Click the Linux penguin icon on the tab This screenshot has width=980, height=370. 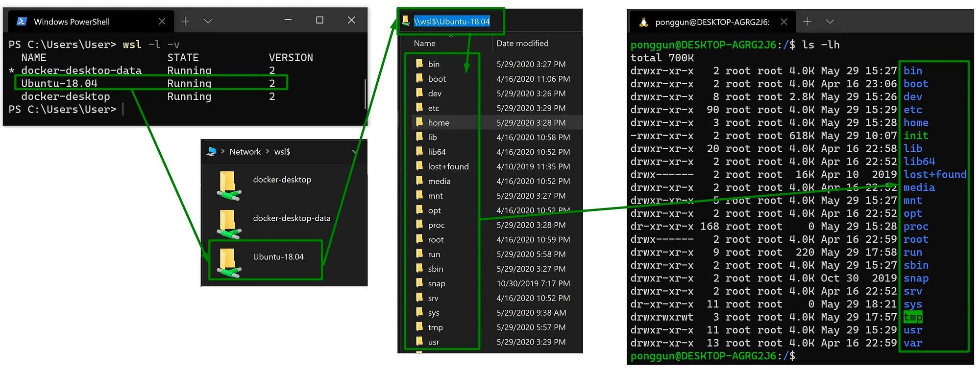[x=644, y=22]
